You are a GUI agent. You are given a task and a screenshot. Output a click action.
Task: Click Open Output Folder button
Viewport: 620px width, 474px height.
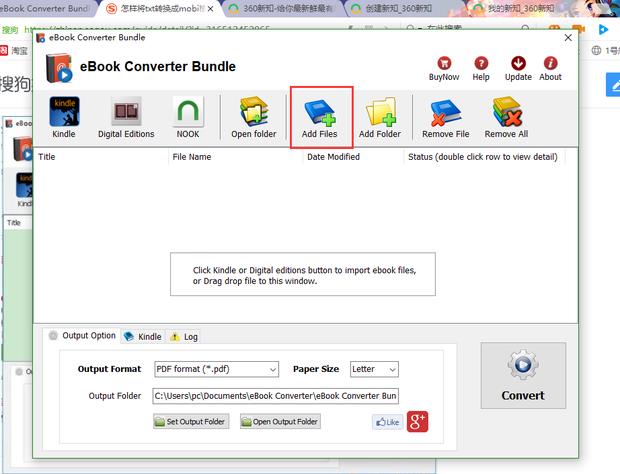pos(280,422)
